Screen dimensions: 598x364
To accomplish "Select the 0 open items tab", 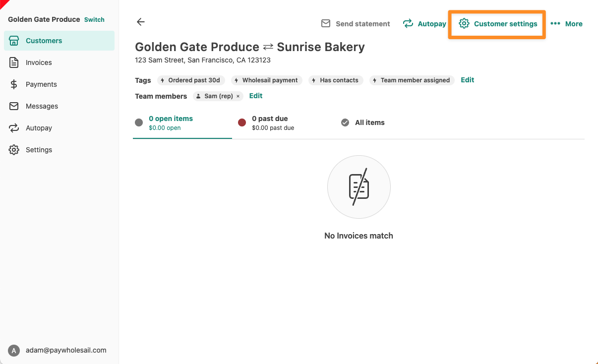I will [182, 123].
